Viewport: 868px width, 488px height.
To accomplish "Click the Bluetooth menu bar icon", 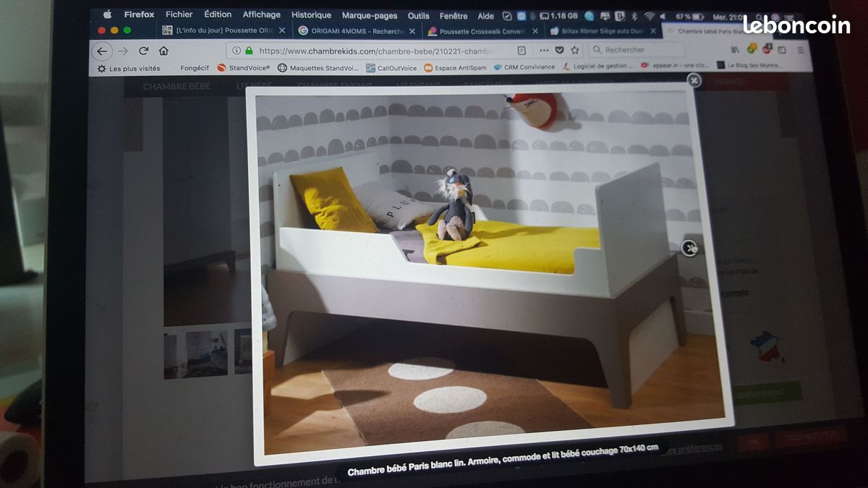I will 634,16.
